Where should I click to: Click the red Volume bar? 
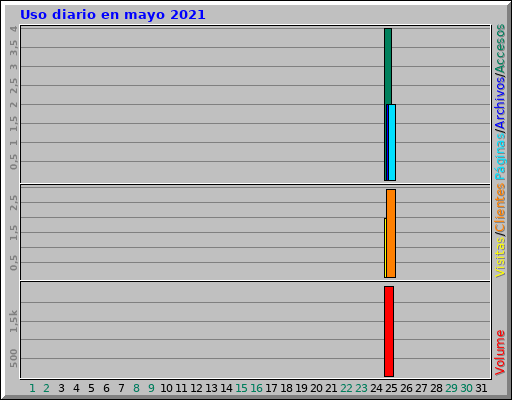pyautogui.click(x=389, y=331)
